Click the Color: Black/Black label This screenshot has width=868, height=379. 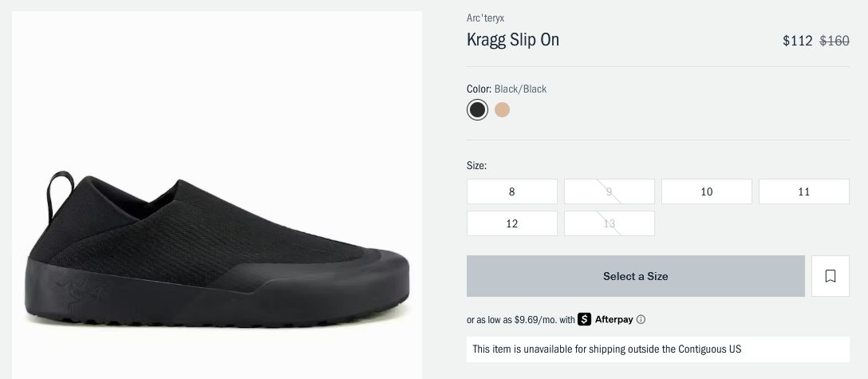507,89
